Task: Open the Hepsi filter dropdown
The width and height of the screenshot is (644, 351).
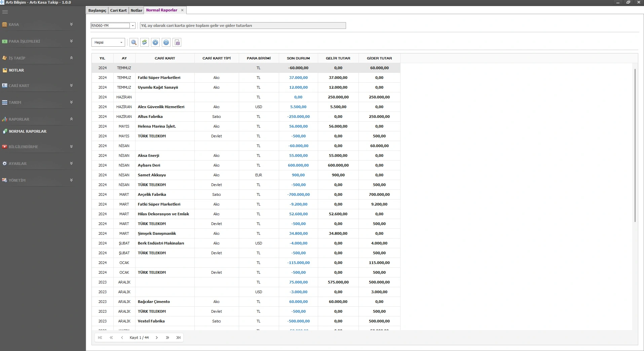Action: [x=121, y=42]
